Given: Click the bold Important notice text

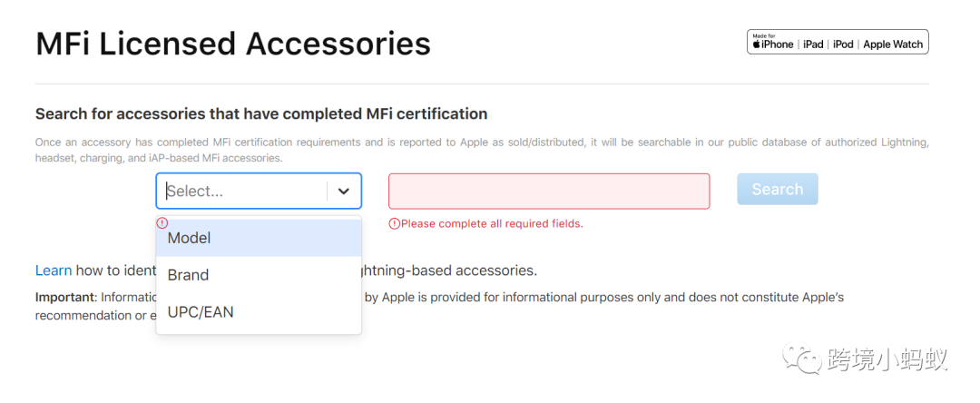Looking at the screenshot, I should 64,297.
